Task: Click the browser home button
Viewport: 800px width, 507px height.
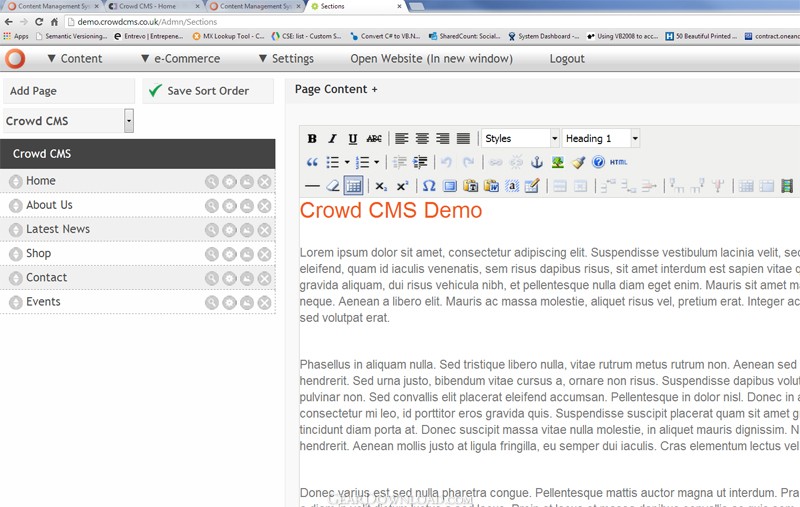Action: pyautogui.click(x=54, y=22)
